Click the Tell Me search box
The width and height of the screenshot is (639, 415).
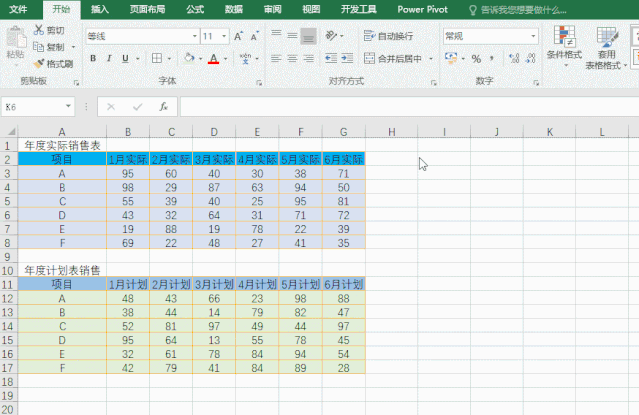[518, 10]
